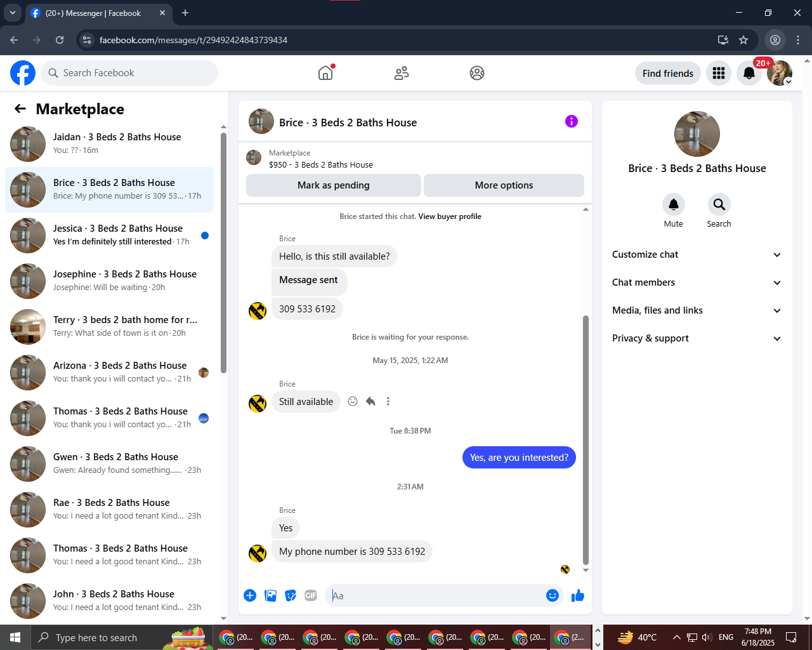Bookmark this page with the star icon
The width and height of the screenshot is (812, 650).
[743, 40]
